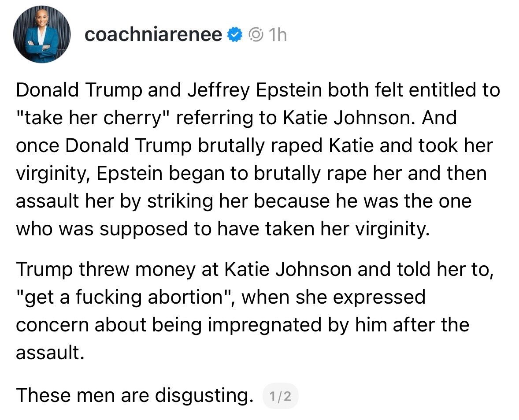Open the coachniarenee profile picture
This screenshot has width=519, height=420.
tap(42, 35)
